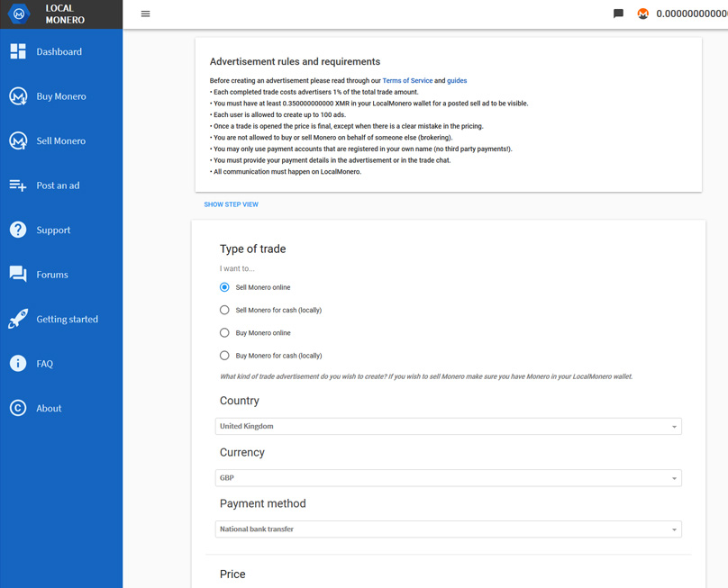This screenshot has height=588, width=728.
Task: Click the orange Monero wallet icon
Action: [642, 14]
